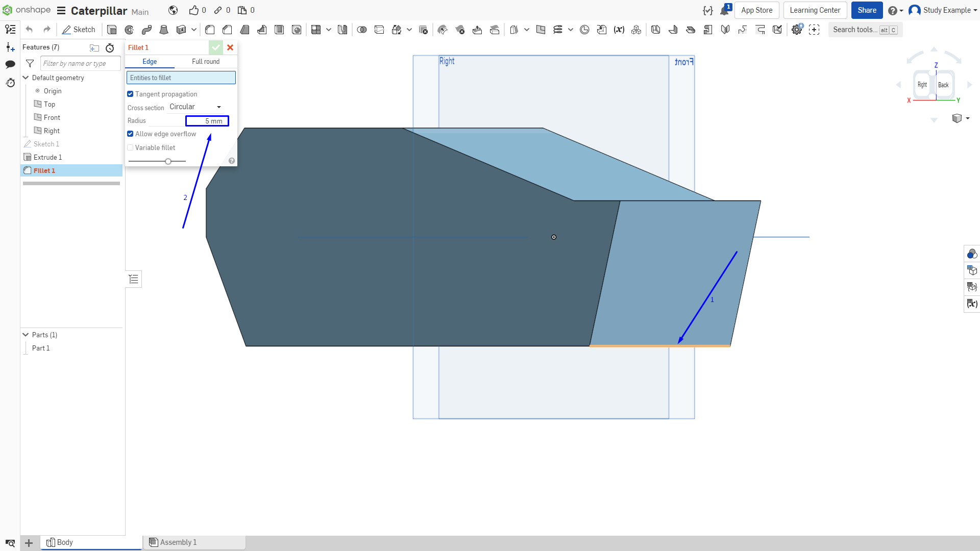The height and width of the screenshot is (551, 980).
Task: Select the Boolean tool icon
Action: [362, 30]
